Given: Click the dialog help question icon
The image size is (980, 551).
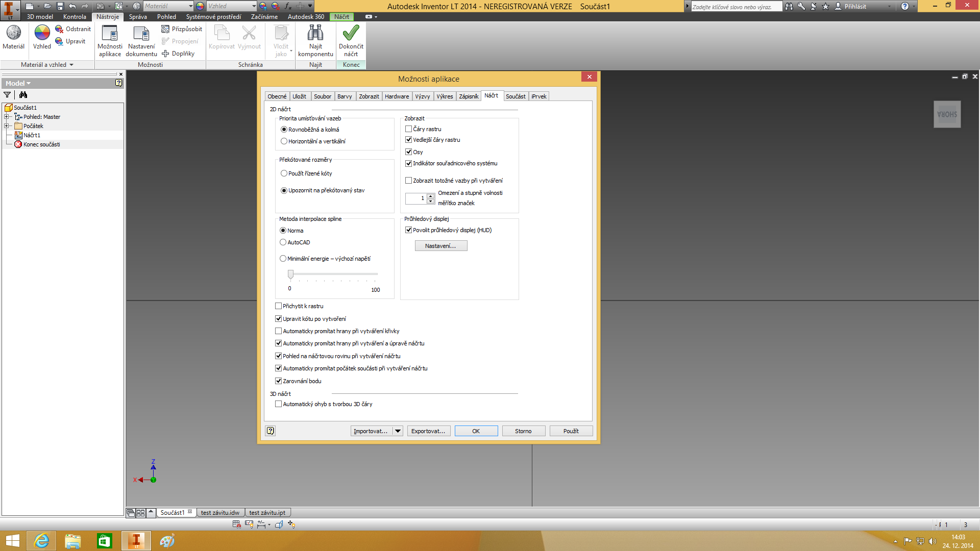Looking at the screenshot, I should pyautogui.click(x=271, y=431).
